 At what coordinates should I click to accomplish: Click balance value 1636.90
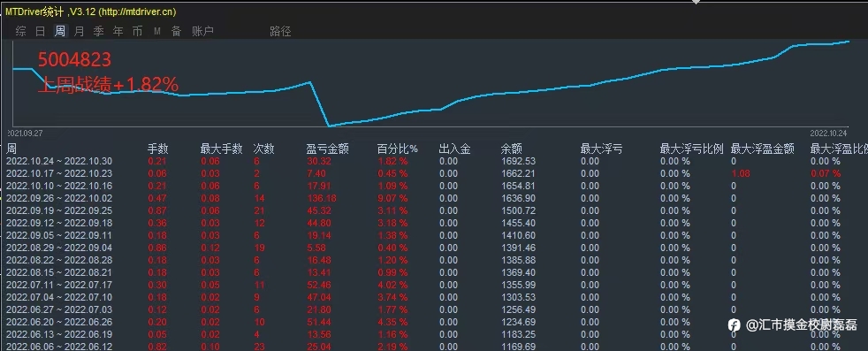(518, 198)
